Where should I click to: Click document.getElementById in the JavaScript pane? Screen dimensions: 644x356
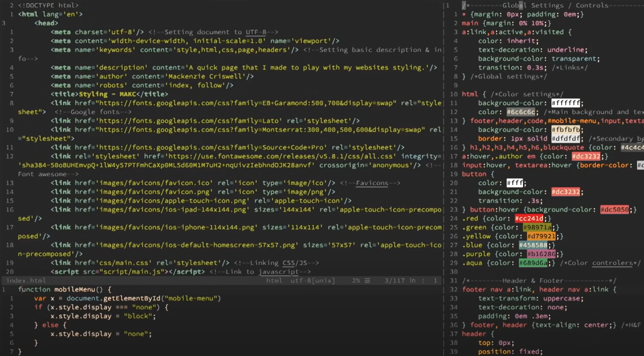pos(114,298)
